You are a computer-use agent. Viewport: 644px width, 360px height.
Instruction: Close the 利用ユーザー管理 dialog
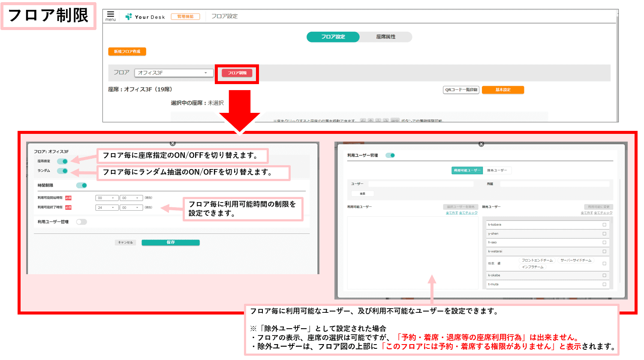(481, 144)
